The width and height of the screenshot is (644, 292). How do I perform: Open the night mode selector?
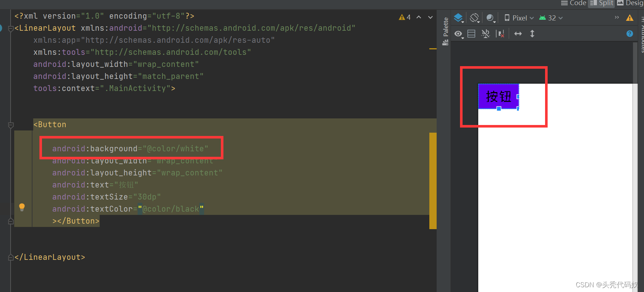click(x=491, y=18)
